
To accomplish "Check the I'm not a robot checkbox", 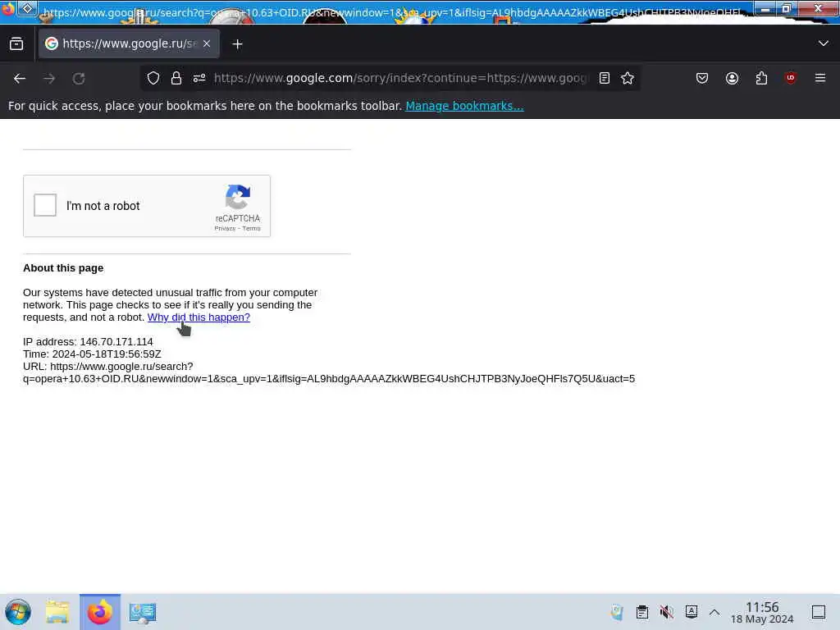I will [45, 205].
